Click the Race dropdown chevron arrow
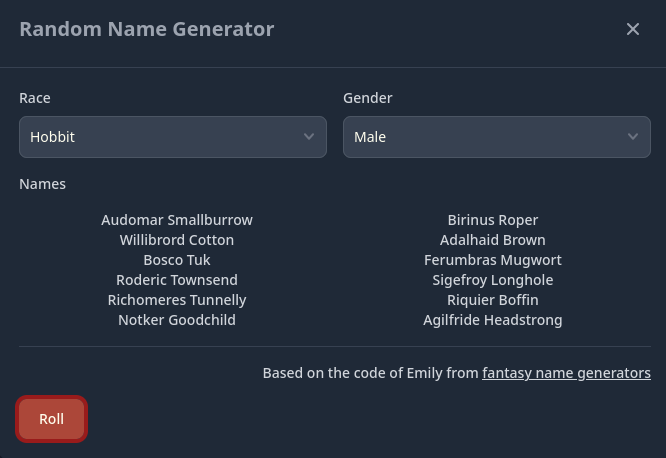 (309, 137)
